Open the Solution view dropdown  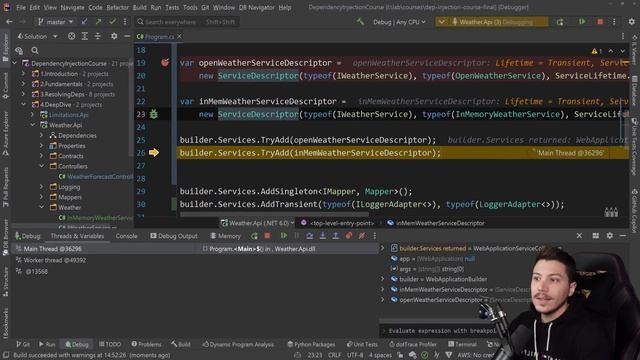pyautogui.click(x=37, y=36)
